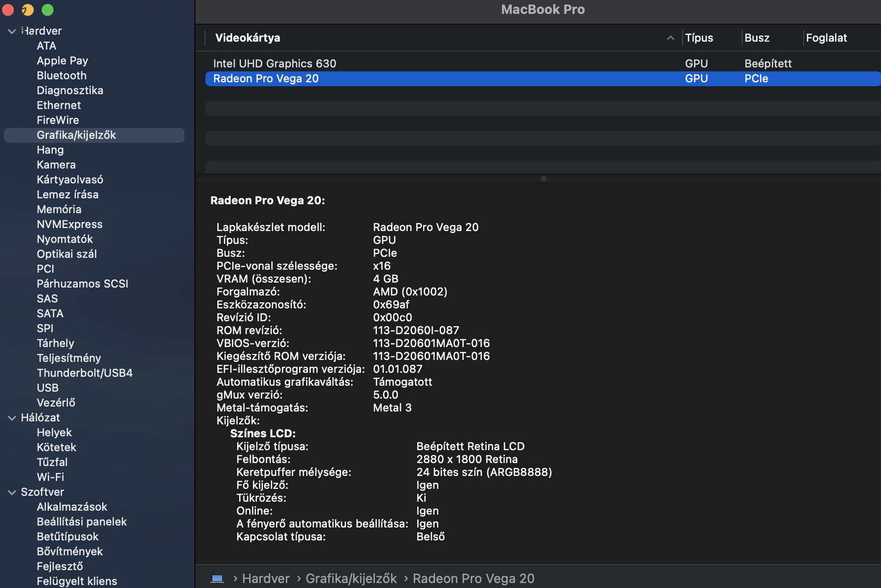Image resolution: width=881 pixels, height=588 pixels.
Task: Collapse the Hálózat section chevron
Action: tap(12, 418)
